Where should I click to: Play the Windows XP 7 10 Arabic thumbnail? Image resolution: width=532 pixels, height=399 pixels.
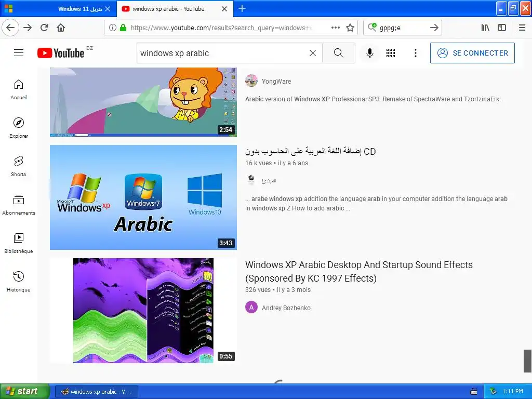(143, 197)
